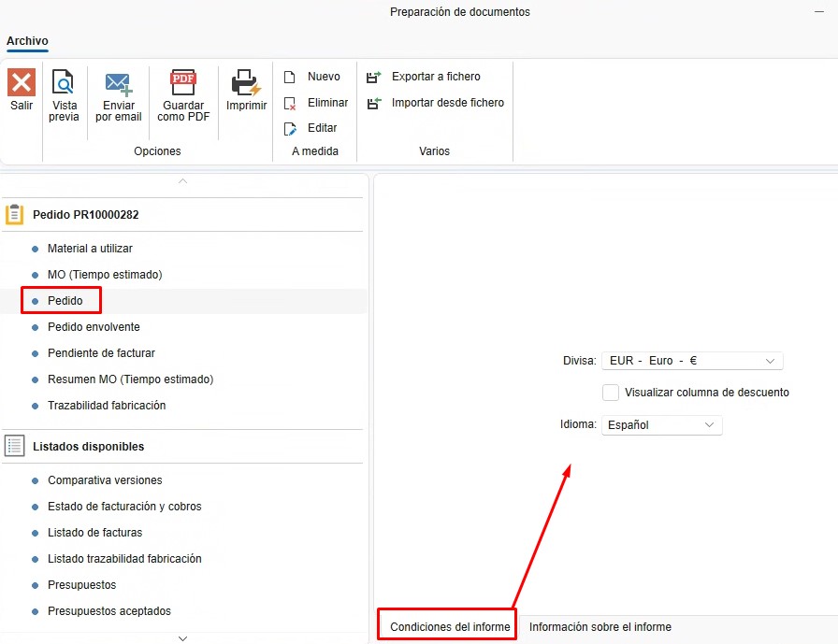The height and width of the screenshot is (644, 838).
Task: Open the Divisa currency dropdown
Action: click(692, 361)
